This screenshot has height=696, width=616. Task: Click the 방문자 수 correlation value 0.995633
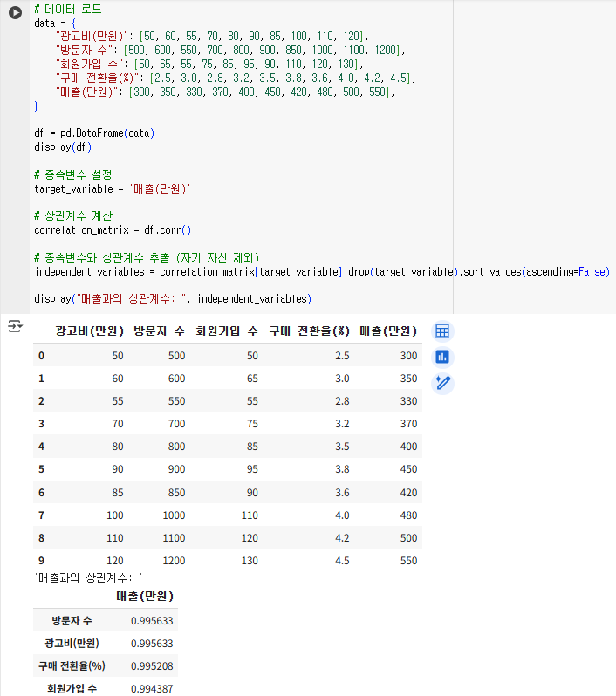tap(152, 620)
